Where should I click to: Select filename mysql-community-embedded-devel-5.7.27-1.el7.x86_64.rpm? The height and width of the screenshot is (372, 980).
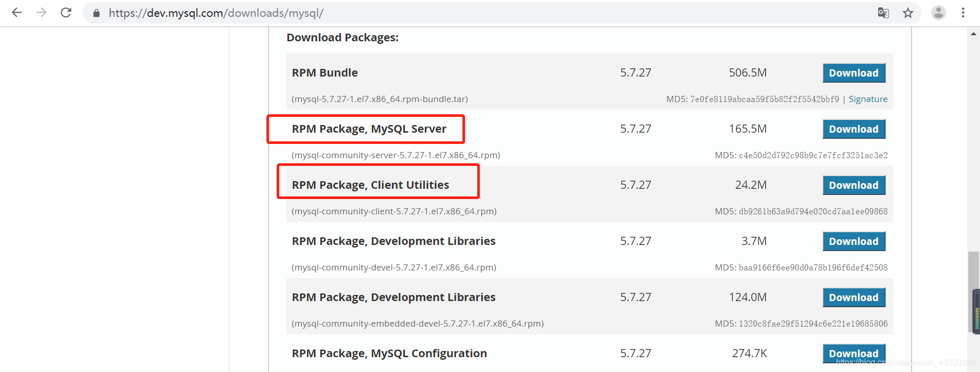coord(418,324)
